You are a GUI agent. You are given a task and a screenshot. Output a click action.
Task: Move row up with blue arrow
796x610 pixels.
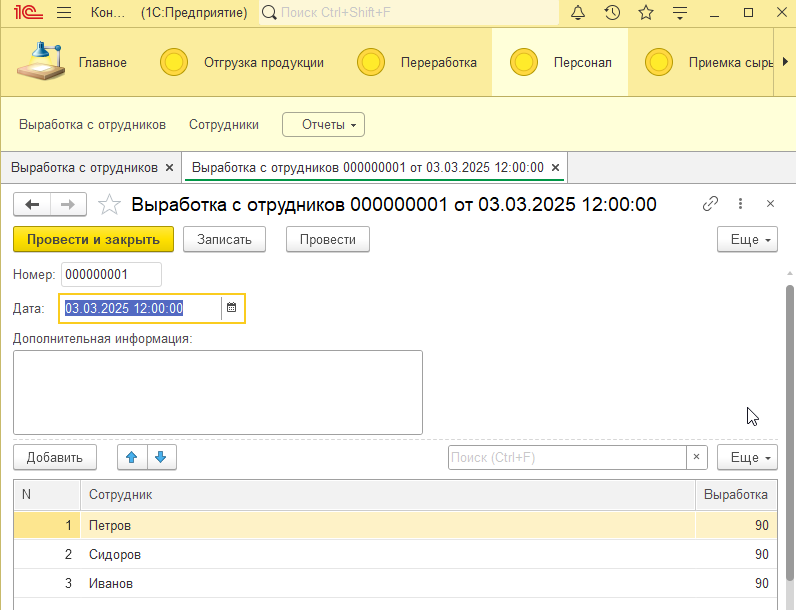click(132, 457)
